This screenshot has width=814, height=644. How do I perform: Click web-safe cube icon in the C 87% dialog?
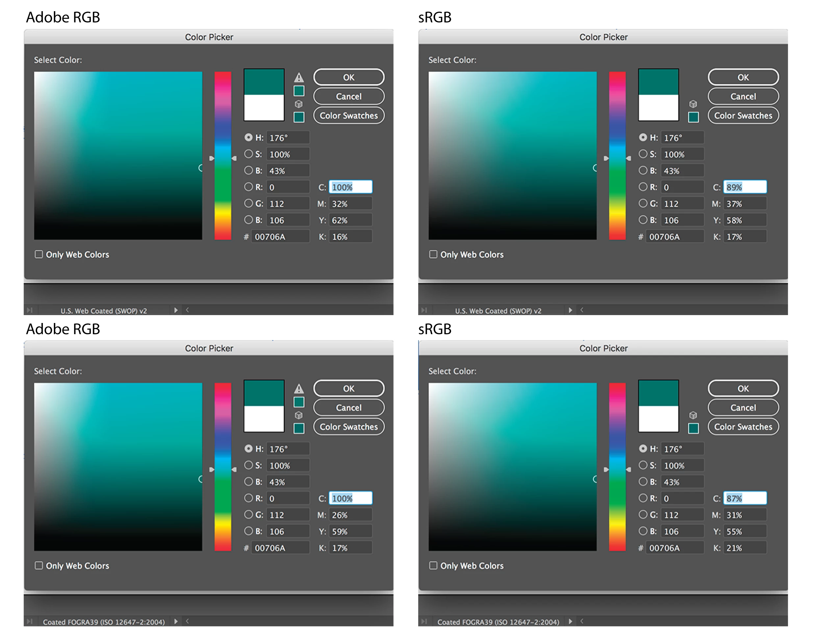click(693, 415)
